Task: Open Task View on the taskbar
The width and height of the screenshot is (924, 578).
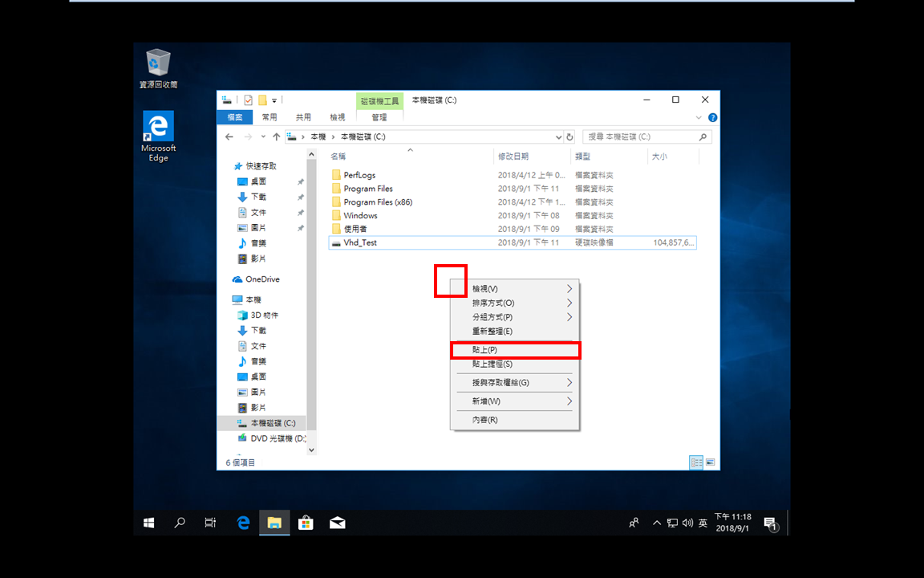Action: coord(210,523)
